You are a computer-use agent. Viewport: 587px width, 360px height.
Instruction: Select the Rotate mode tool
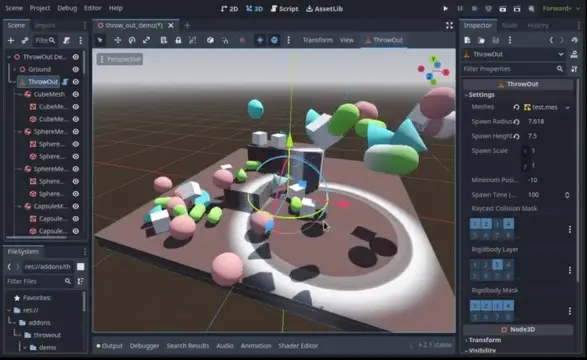click(132, 40)
